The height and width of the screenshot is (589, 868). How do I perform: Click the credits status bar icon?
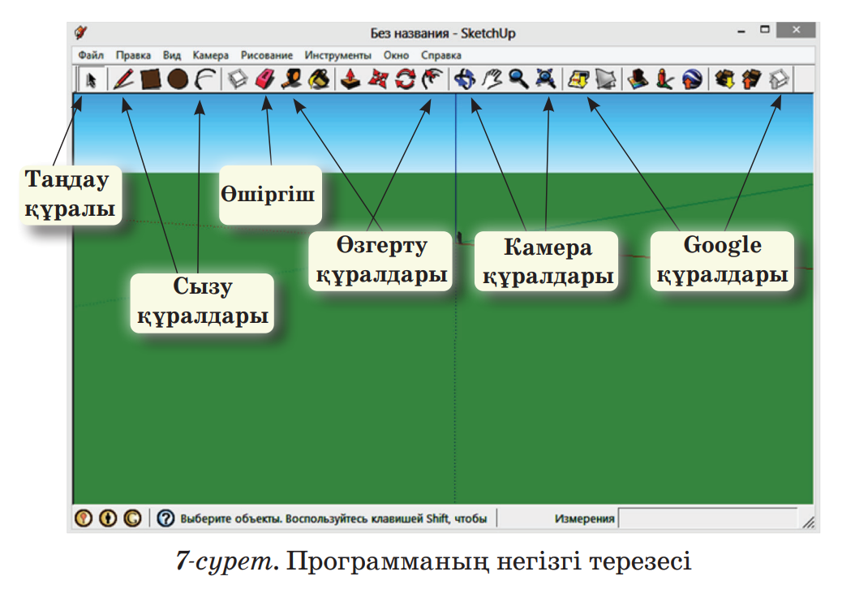tap(108, 518)
